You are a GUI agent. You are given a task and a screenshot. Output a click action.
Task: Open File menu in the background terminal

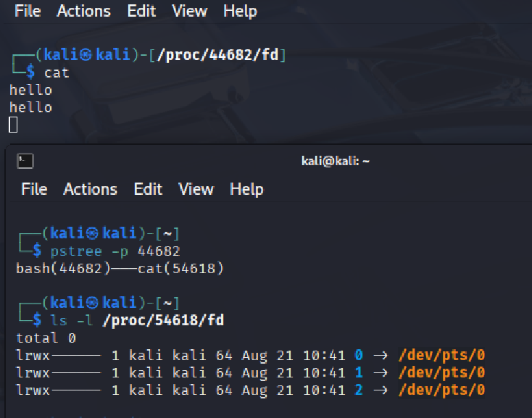(28, 11)
